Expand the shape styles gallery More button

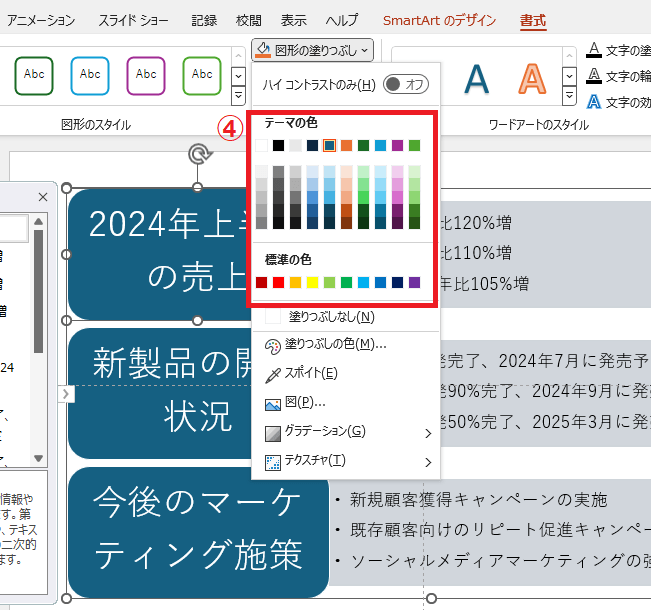(x=238, y=96)
